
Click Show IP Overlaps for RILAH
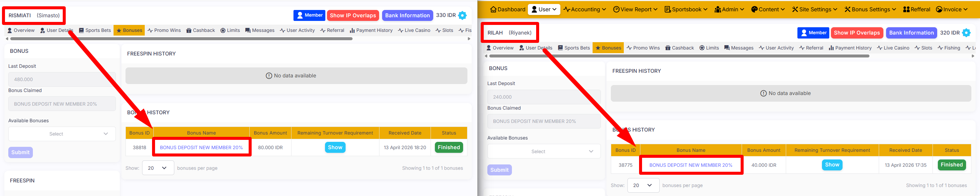point(857,33)
